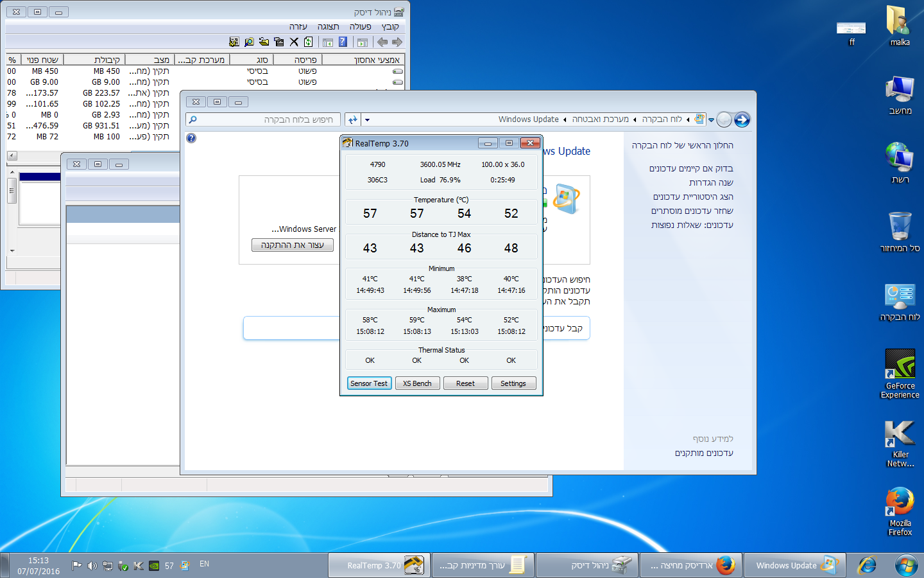The width and height of the screenshot is (924, 578).
Task: Open the GeForce Experience desktop icon
Action: click(900, 374)
